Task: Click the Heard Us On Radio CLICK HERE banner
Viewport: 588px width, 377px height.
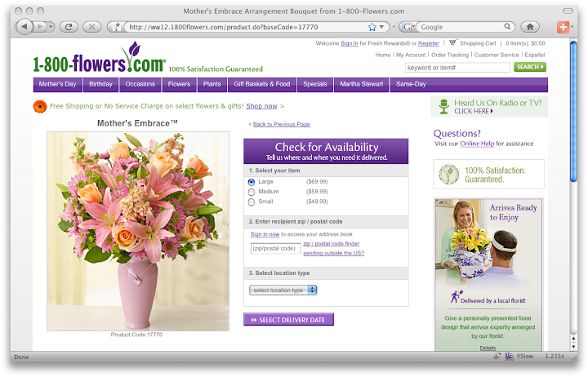Action: (489, 106)
